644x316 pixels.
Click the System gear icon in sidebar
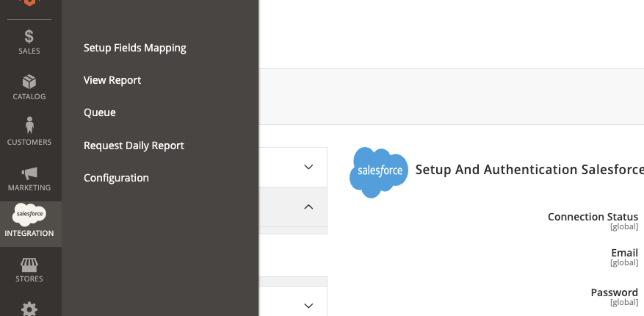pyautogui.click(x=29, y=309)
